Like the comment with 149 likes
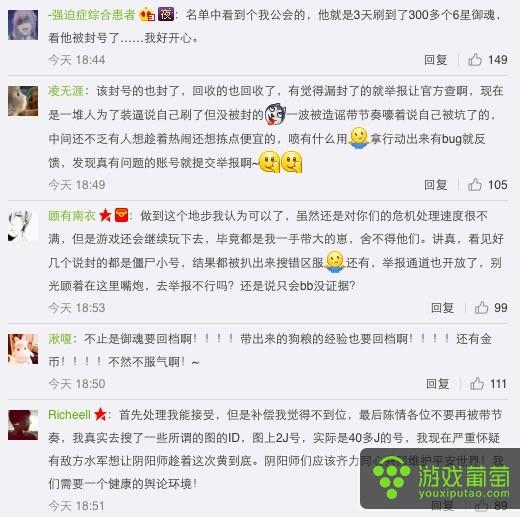This screenshot has height=517, width=520. tap(475, 60)
